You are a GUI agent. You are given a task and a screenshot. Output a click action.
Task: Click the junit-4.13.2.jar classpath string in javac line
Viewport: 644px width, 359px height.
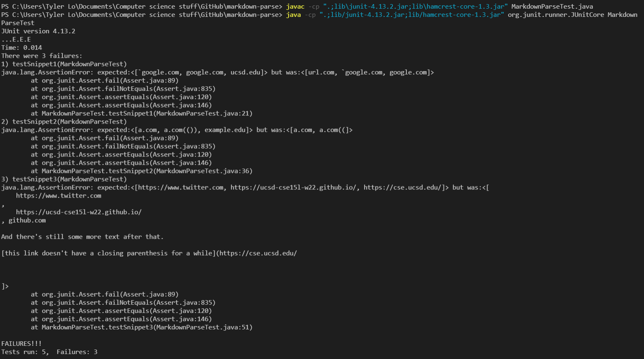coord(415,7)
